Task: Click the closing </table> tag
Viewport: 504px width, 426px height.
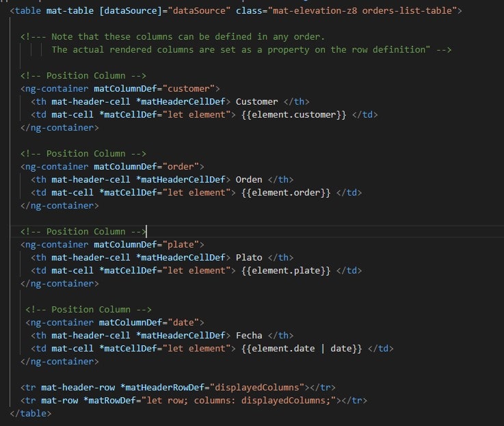Action: (x=31, y=413)
